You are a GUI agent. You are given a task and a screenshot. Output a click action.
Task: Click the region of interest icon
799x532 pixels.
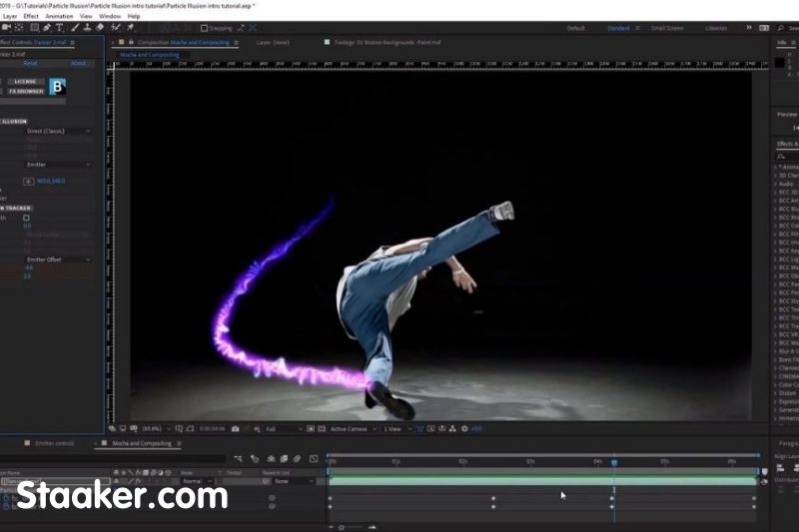(311, 429)
